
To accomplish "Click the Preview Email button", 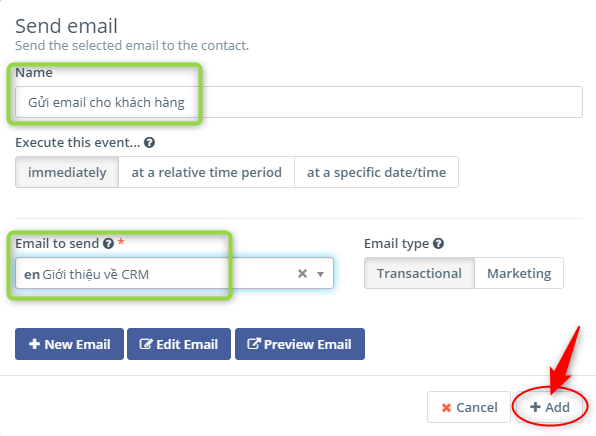I will (x=300, y=344).
